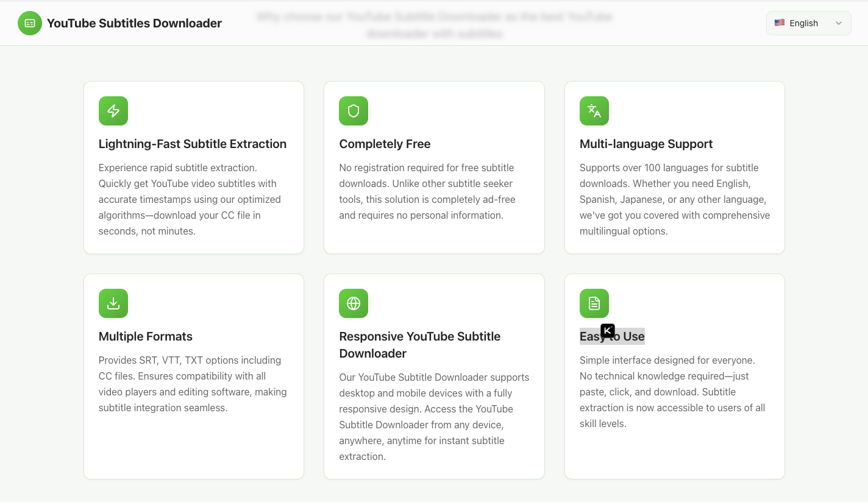Select the Multi-language Support heading
The width and height of the screenshot is (868, 502).
click(646, 144)
